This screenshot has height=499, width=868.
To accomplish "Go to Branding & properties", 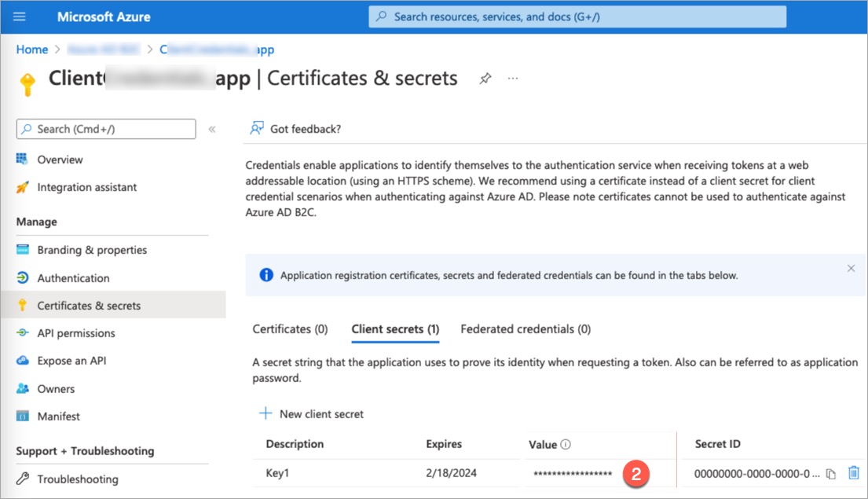I will click(92, 250).
